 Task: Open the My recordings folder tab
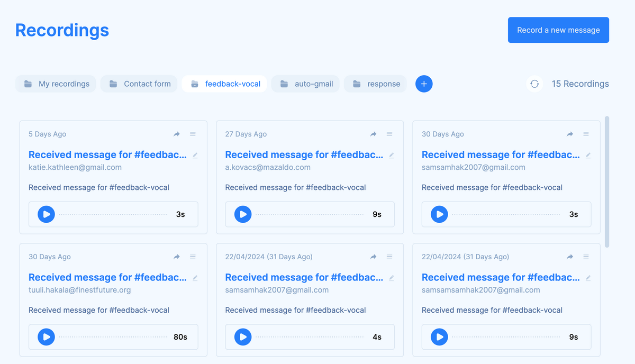pos(56,84)
